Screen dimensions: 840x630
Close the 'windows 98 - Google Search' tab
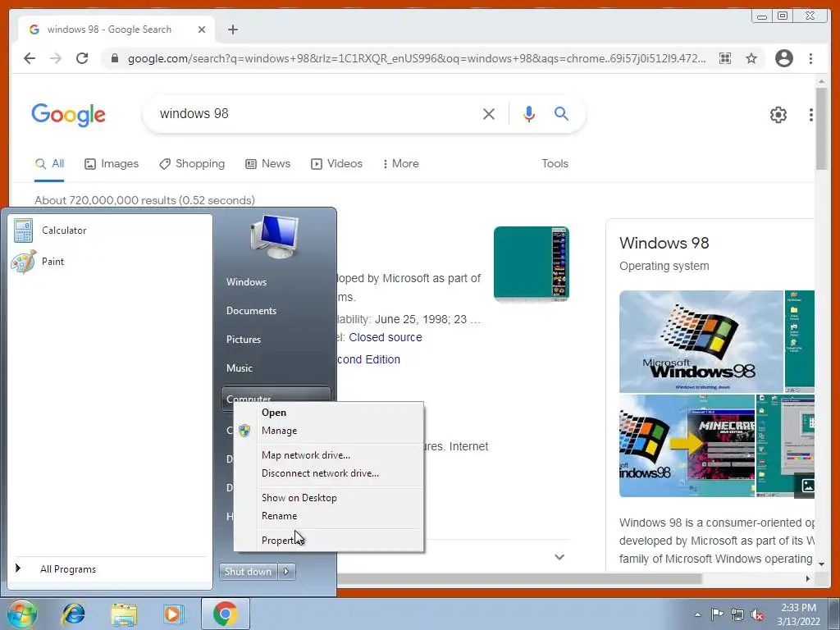click(x=202, y=30)
